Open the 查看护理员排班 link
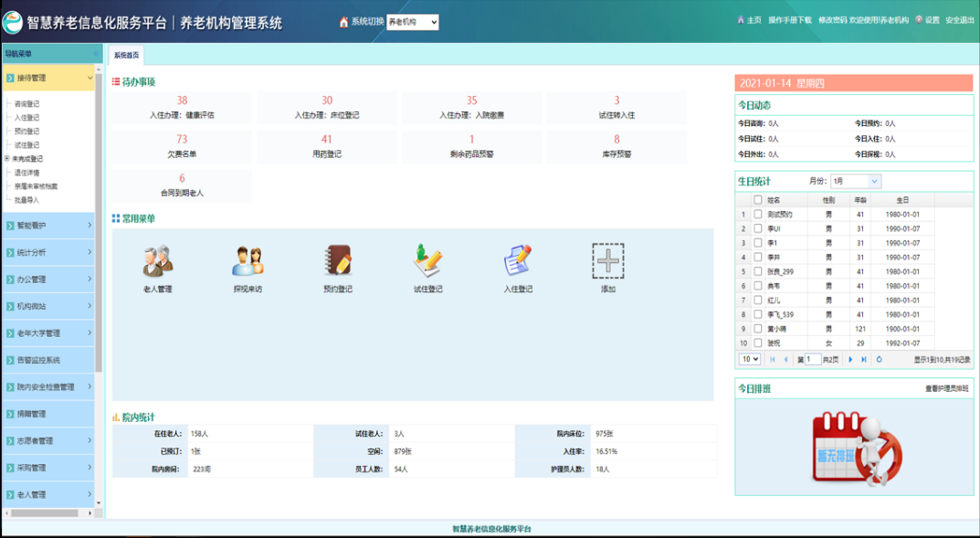980x538 pixels. (947, 389)
